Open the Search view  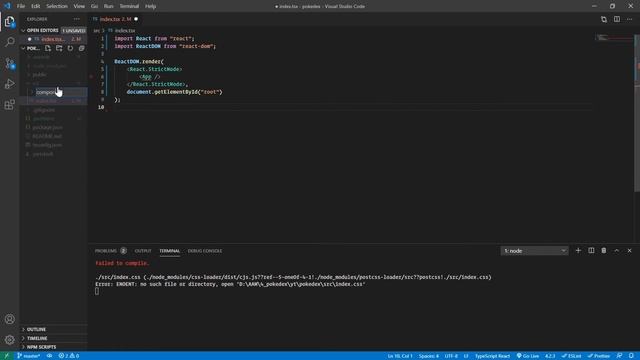(x=9, y=42)
